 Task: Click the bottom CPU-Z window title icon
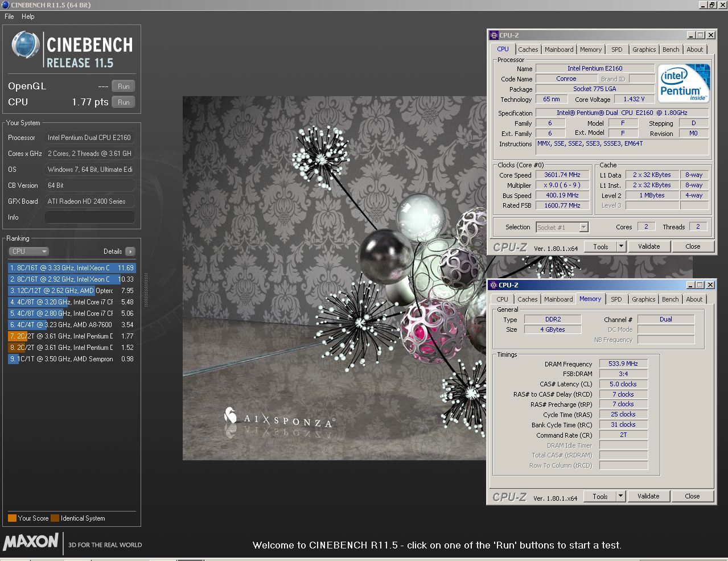pyautogui.click(x=493, y=285)
